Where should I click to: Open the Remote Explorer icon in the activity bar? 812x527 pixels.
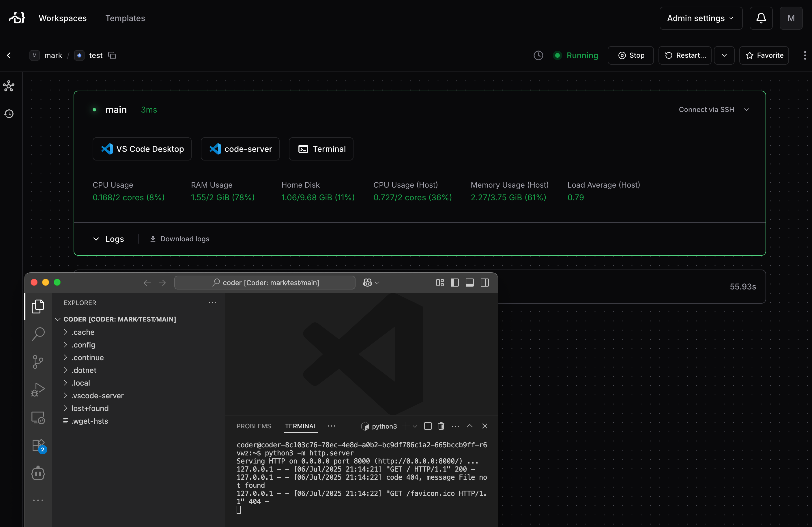tap(38, 417)
